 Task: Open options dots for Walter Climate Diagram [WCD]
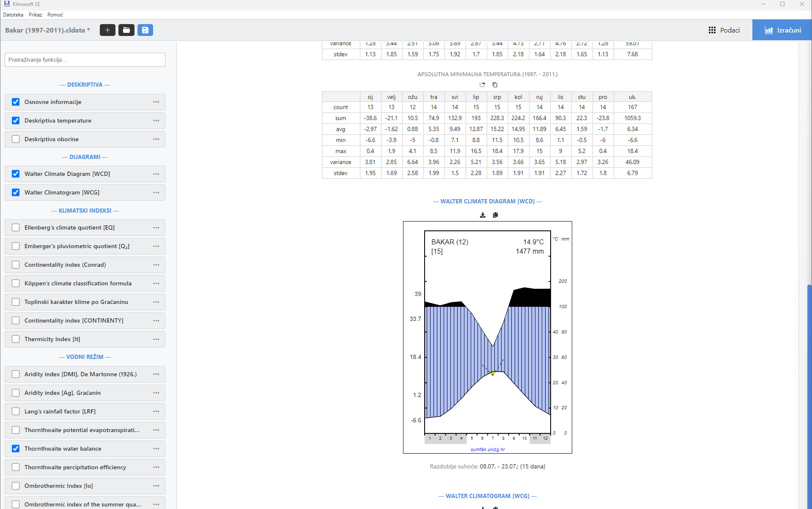pos(156,174)
